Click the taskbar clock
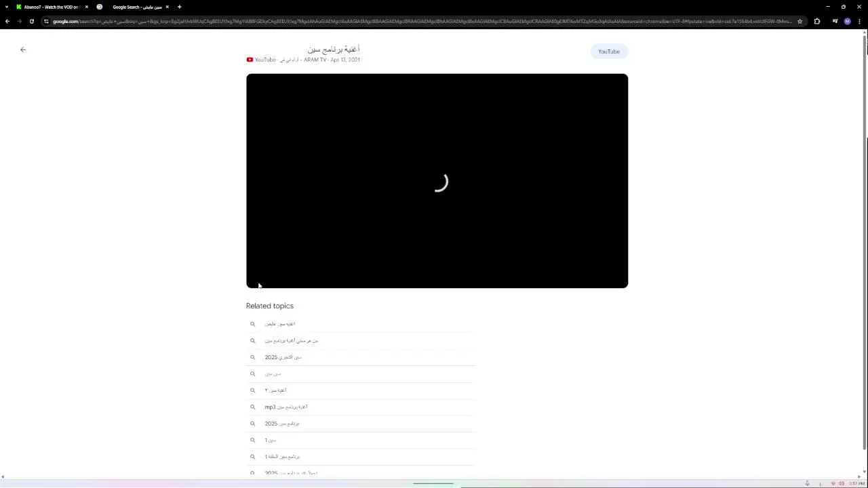 [856, 483]
